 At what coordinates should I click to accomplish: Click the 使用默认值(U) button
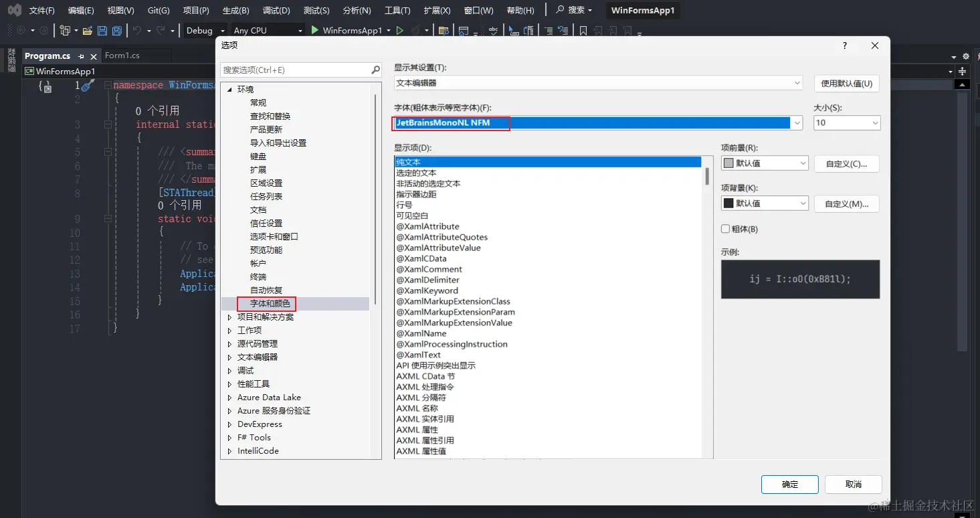click(x=847, y=84)
